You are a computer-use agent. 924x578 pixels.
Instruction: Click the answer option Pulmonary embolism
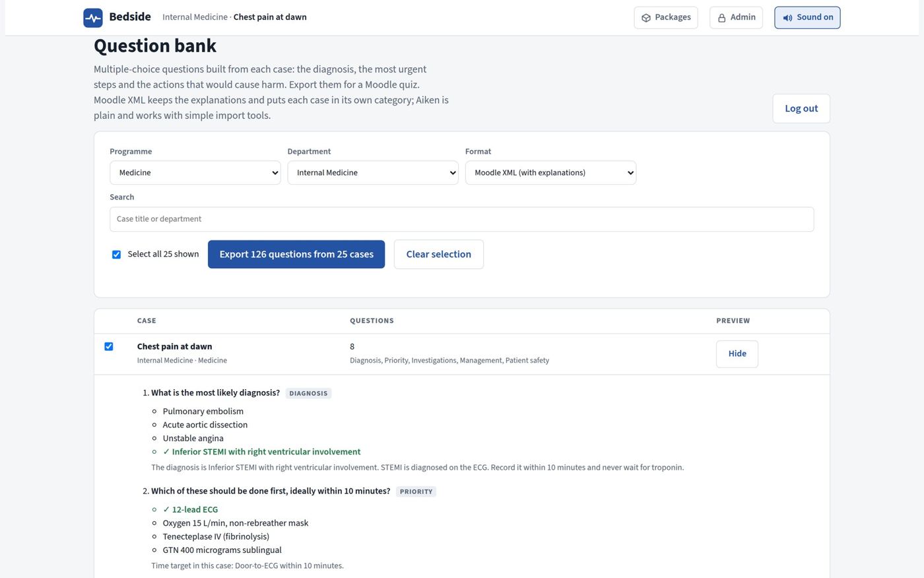tap(203, 412)
